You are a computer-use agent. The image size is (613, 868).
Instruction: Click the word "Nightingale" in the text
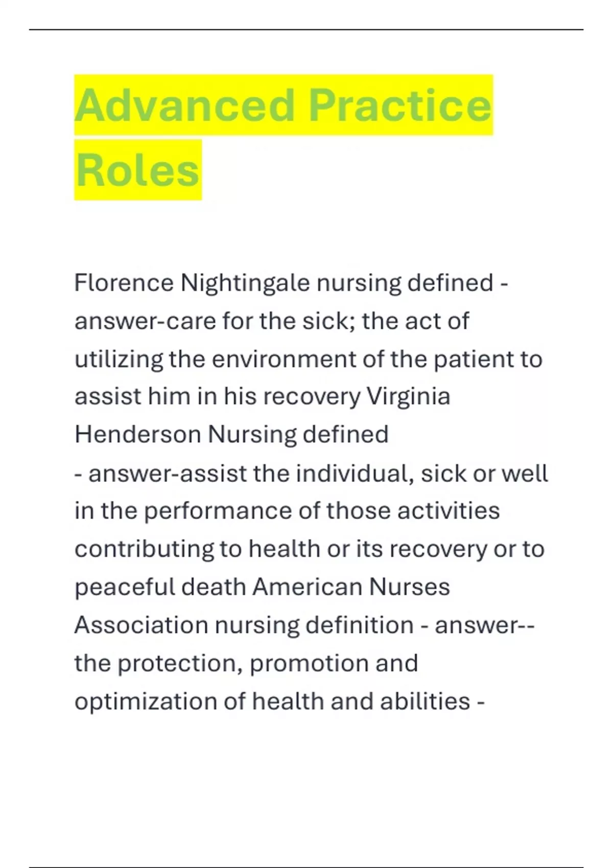(x=245, y=283)
